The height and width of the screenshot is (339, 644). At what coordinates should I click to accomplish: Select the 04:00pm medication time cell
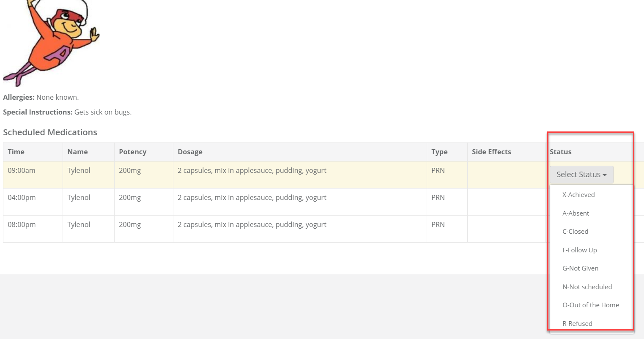22,198
